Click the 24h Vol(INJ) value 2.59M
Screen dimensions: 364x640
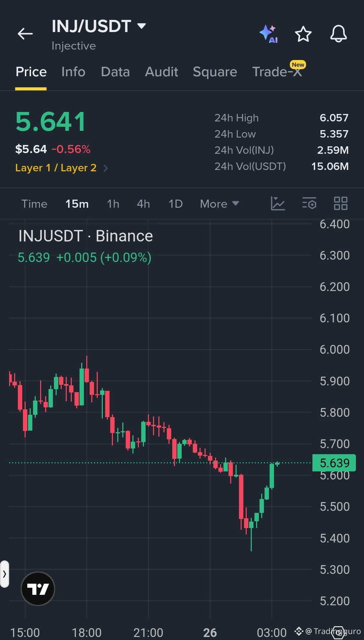[333, 150]
